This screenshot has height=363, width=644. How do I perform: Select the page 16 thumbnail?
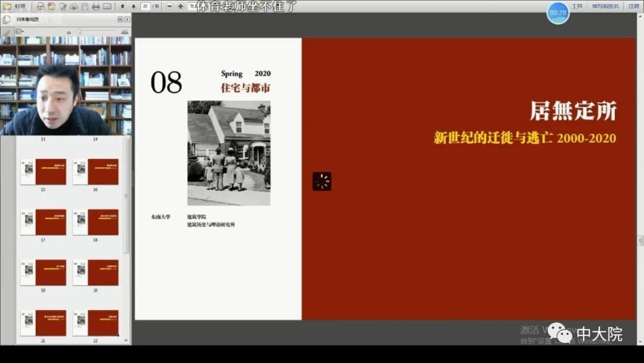95,171
